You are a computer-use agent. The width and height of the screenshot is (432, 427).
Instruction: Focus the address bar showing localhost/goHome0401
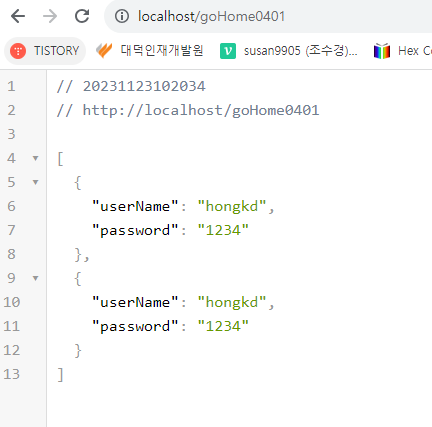269,16
